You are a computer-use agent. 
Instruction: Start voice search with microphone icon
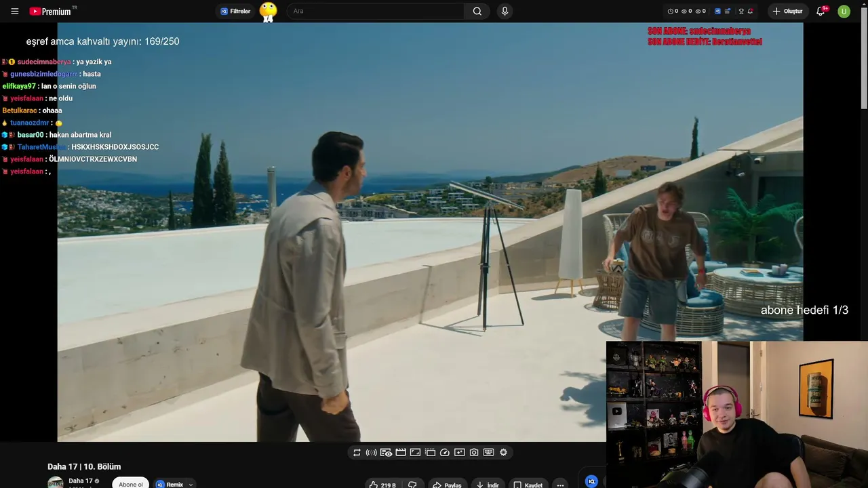tap(505, 12)
